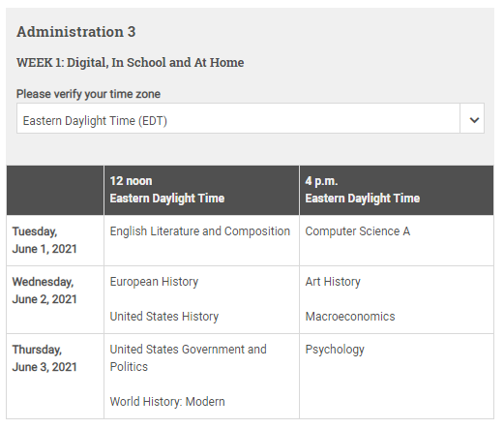Click World History: Modern entry
The width and height of the screenshot is (504, 429).
pyautogui.click(x=167, y=402)
